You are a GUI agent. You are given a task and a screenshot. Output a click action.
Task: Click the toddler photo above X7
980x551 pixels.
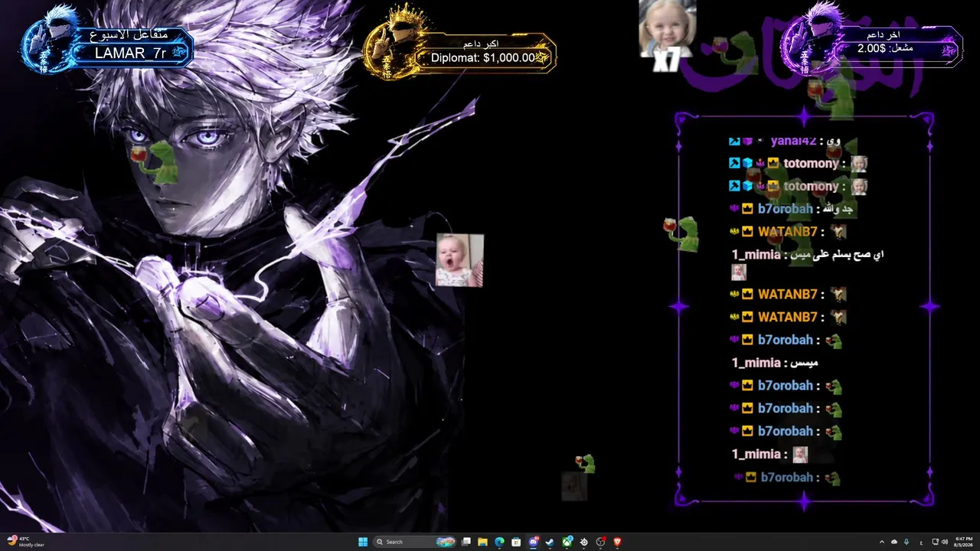pos(668,28)
